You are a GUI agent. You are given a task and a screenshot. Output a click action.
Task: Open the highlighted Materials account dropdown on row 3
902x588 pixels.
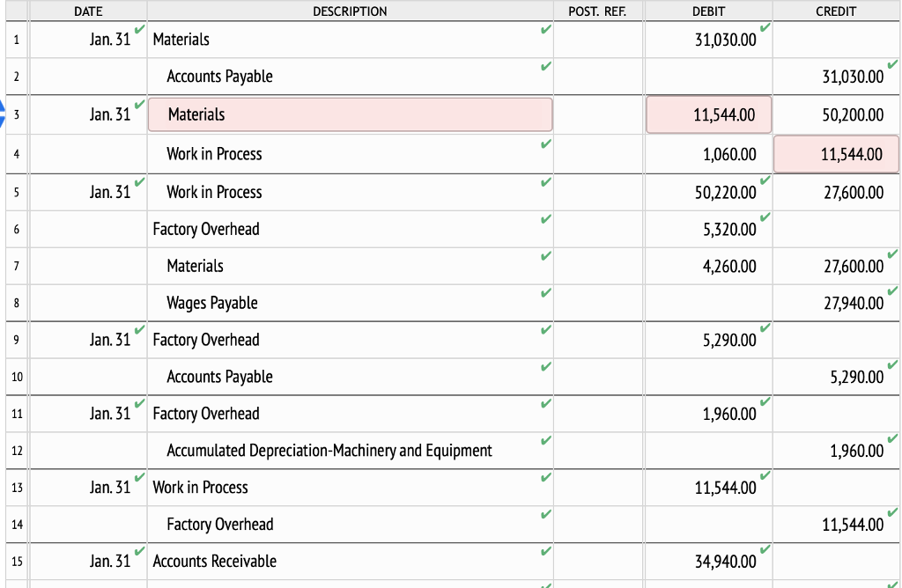349,114
